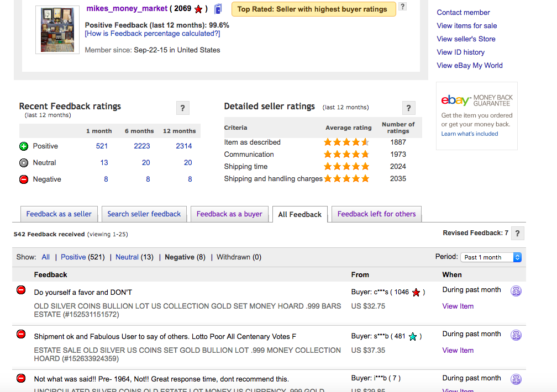
Task: Click help icon for Recent Feedback ratings
Action: pyautogui.click(x=182, y=108)
